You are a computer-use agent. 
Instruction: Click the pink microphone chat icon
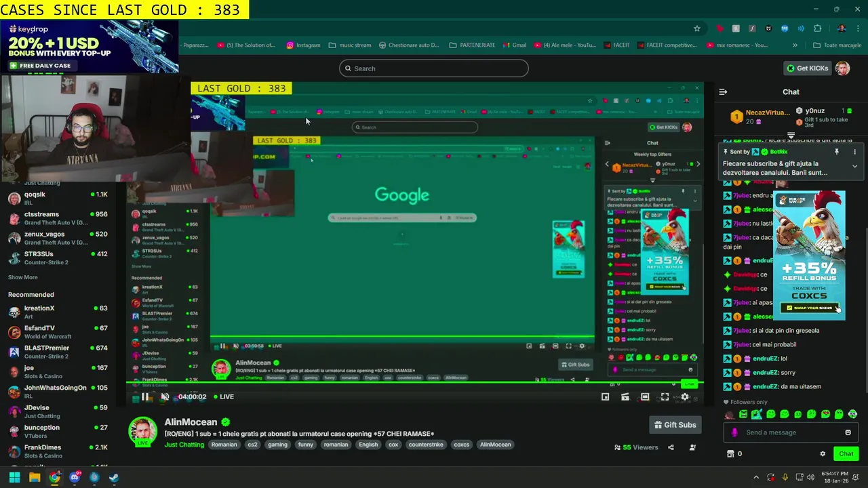tap(734, 432)
